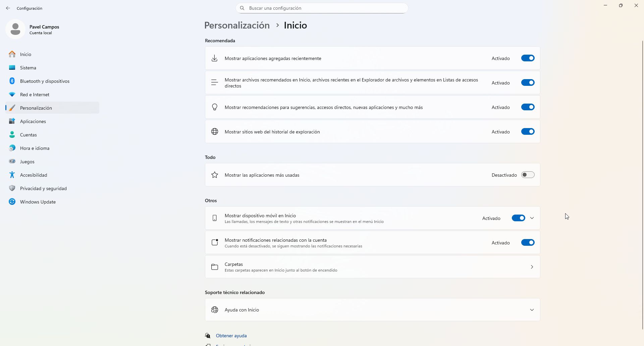Return to Personalización via the breadcrumb

pyautogui.click(x=237, y=25)
